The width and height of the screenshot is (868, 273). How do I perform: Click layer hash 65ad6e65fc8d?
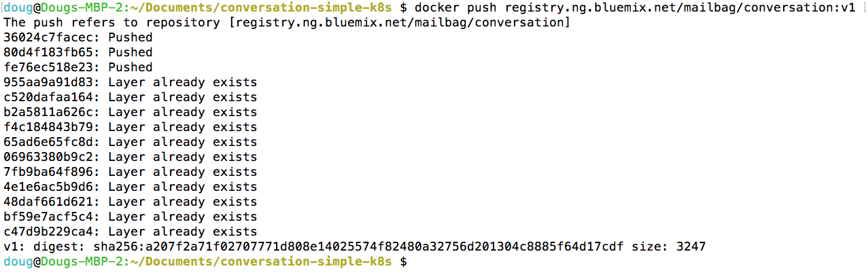click(48, 142)
